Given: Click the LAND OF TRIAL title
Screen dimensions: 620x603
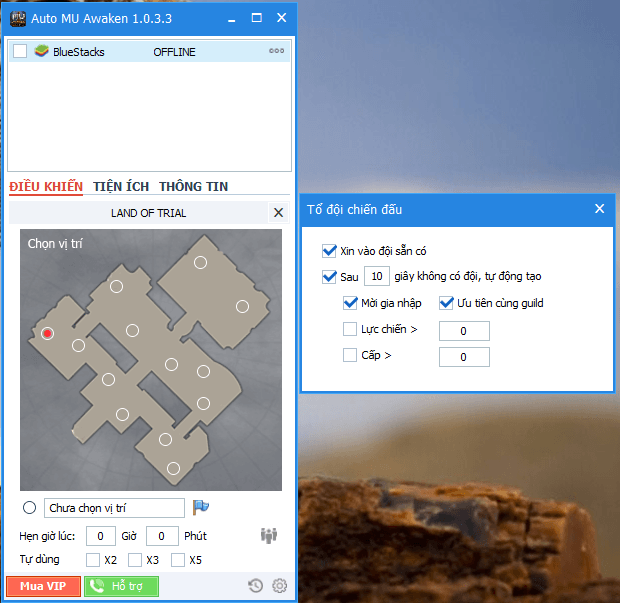Looking at the screenshot, I should click(148, 213).
